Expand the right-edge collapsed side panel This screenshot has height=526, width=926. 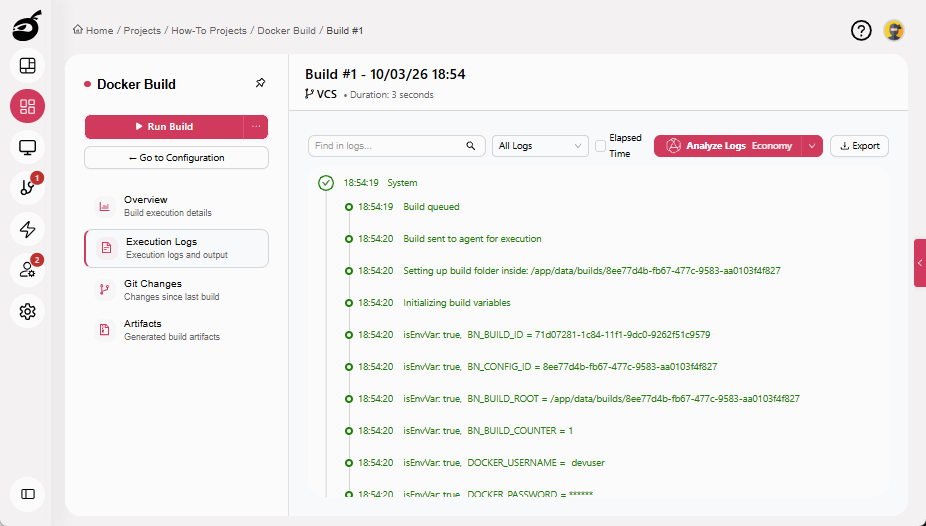920,263
